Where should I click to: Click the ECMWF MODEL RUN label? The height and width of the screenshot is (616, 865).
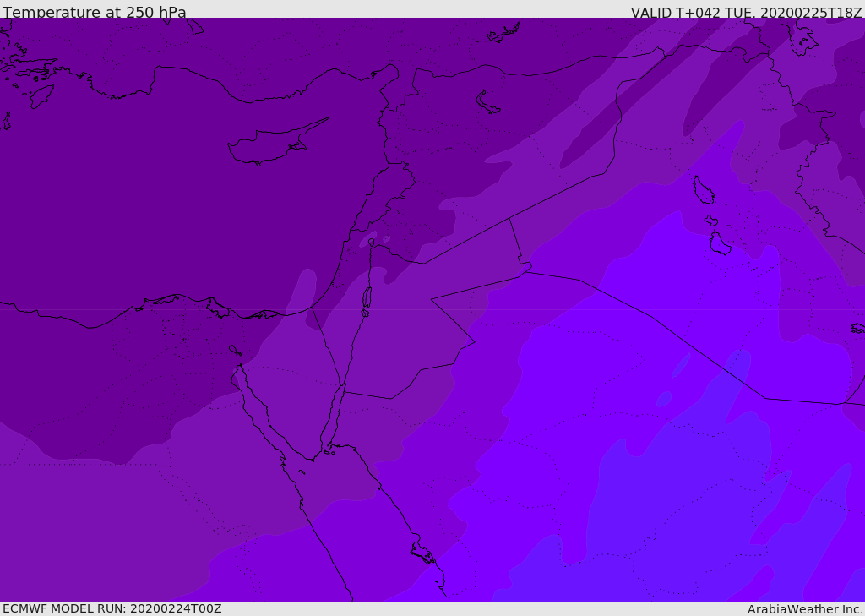click(x=112, y=608)
